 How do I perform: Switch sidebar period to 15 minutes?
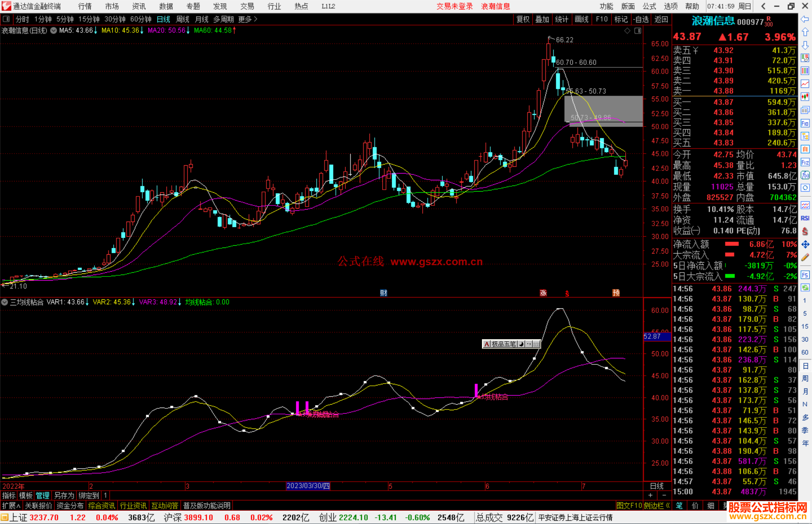click(805, 326)
